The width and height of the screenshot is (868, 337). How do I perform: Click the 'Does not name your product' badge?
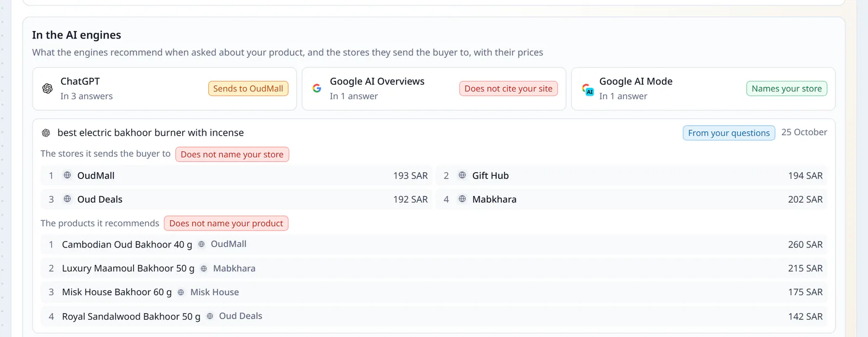pos(226,223)
